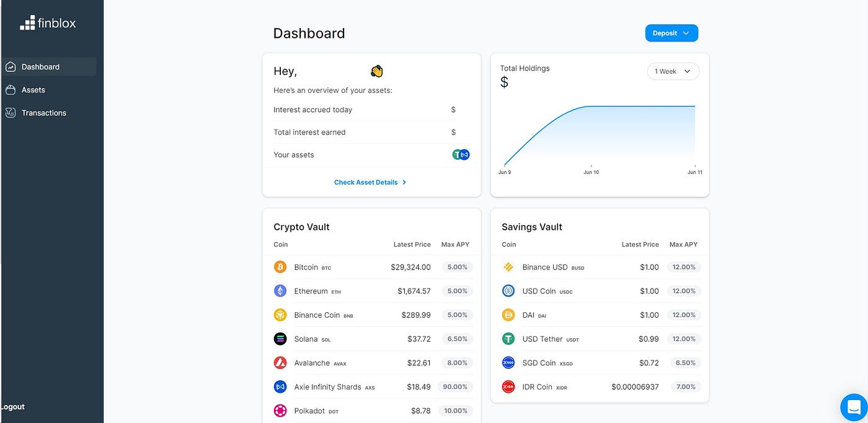Click the Binance USD coin icon
The width and height of the screenshot is (868, 423).
click(508, 267)
